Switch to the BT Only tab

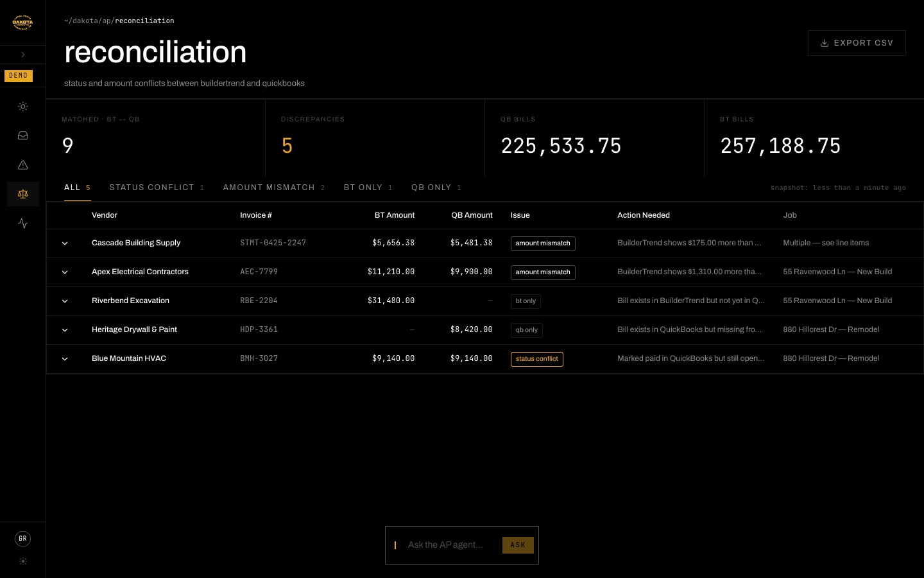pyautogui.click(x=368, y=188)
